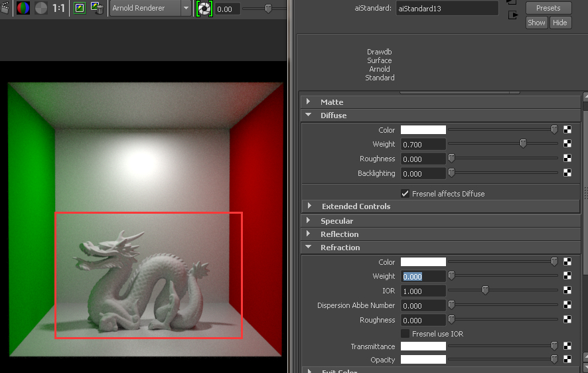This screenshot has width=588, height=373.
Task: Open map button for Diffuse Roughness
Action: pyautogui.click(x=567, y=158)
